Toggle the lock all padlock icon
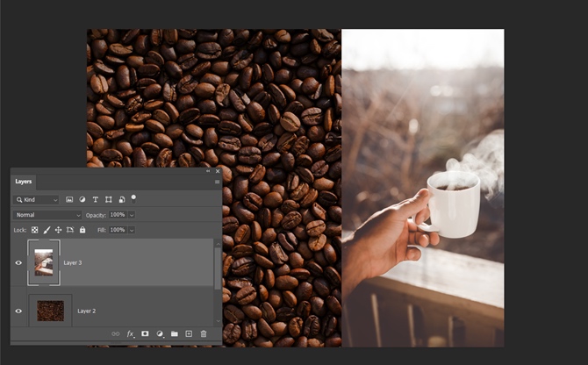Viewport: 588px width, 365px height. pyautogui.click(x=82, y=230)
